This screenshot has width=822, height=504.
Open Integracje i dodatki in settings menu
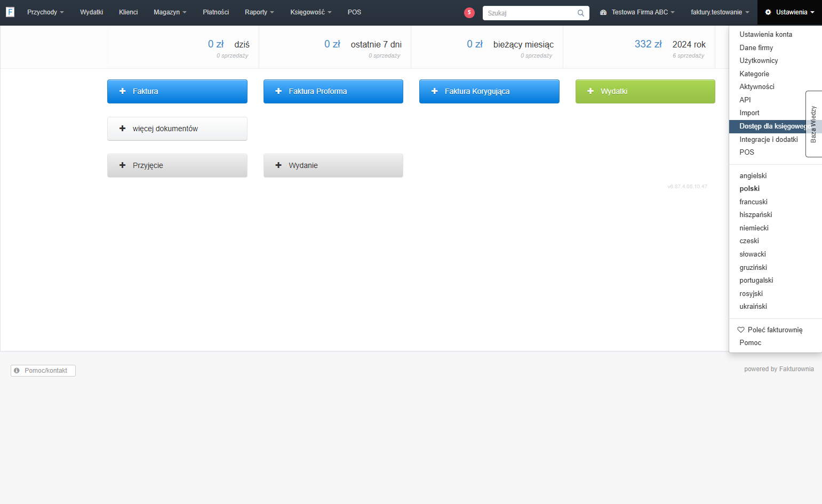(768, 139)
